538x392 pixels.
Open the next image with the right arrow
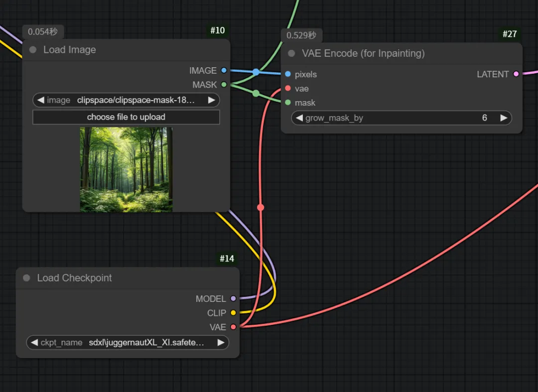[x=212, y=100]
